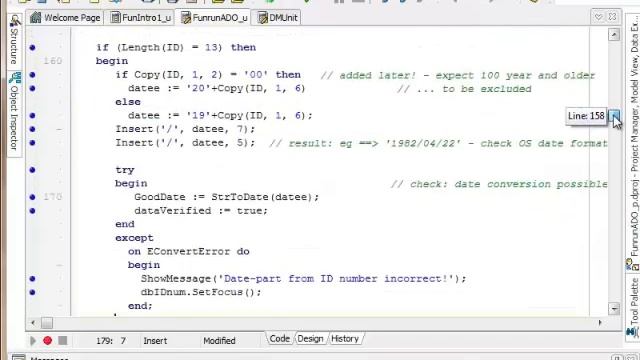The height and width of the screenshot is (360, 640).
Task: Open the editor tab list dropdown chevron
Action: [598, 17]
